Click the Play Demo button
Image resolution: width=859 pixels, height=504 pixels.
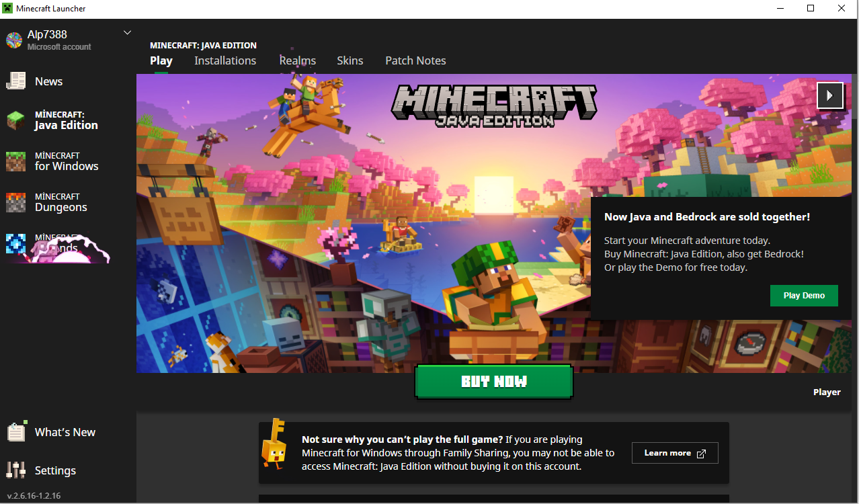click(x=804, y=296)
